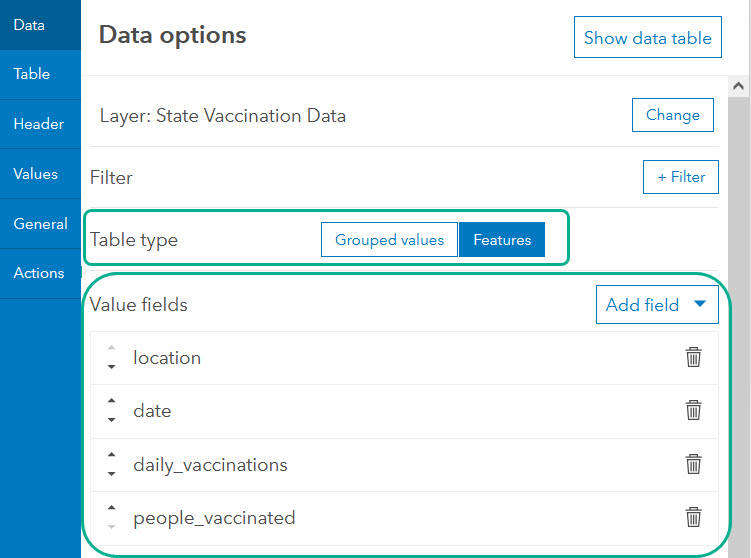751x558 pixels.
Task: Add a new filter with + Filter
Action: click(x=680, y=177)
